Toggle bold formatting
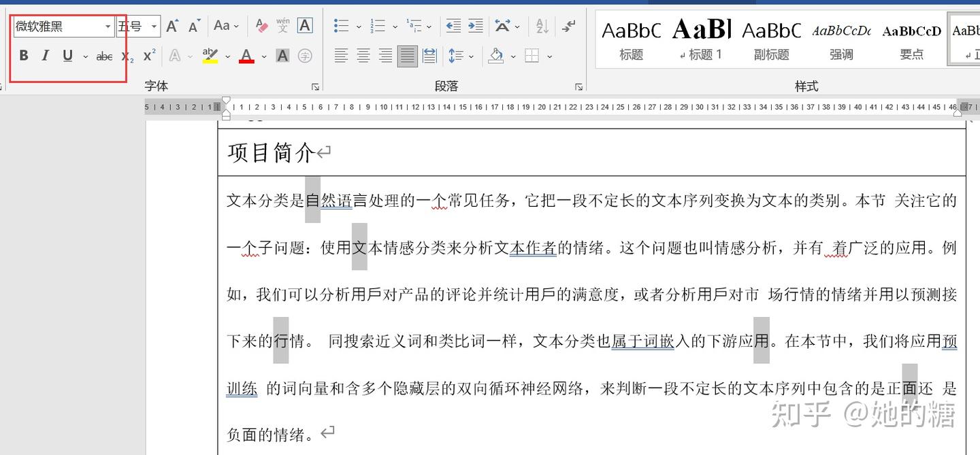Viewport: 980px width, 455px height. coord(23,56)
